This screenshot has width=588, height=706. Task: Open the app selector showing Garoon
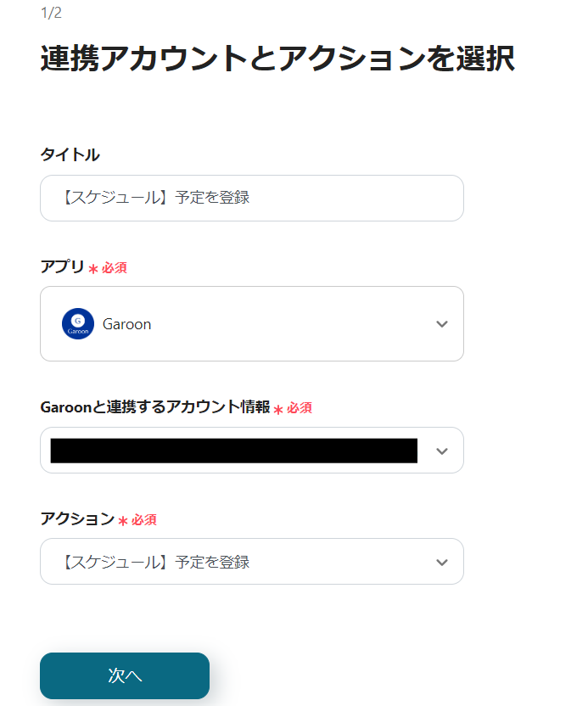pyautogui.click(x=252, y=323)
